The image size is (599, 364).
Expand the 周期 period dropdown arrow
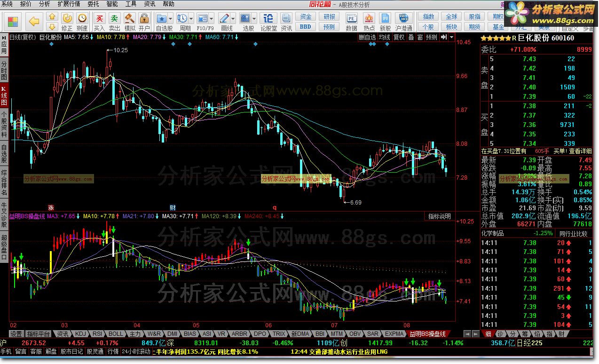pyautogui.click(x=191, y=18)
